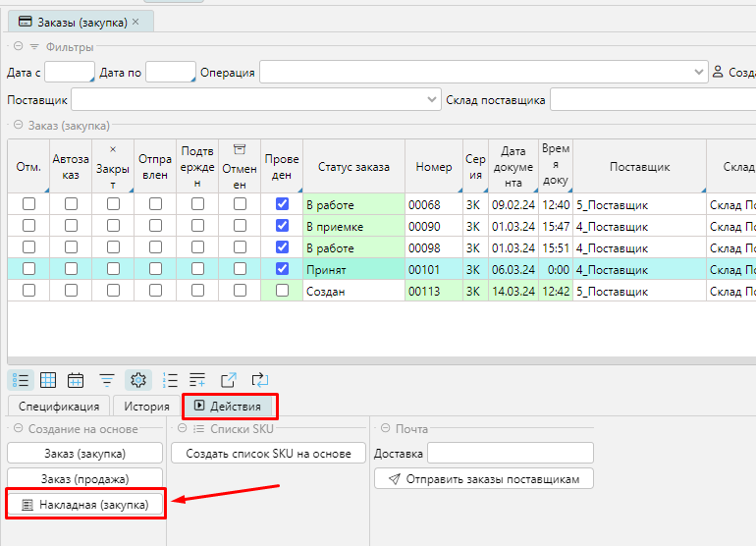The width and height of the screenshot is (756, 546).
Task: Expand the Поставщик filter dropdown
Action: point(433,99)
